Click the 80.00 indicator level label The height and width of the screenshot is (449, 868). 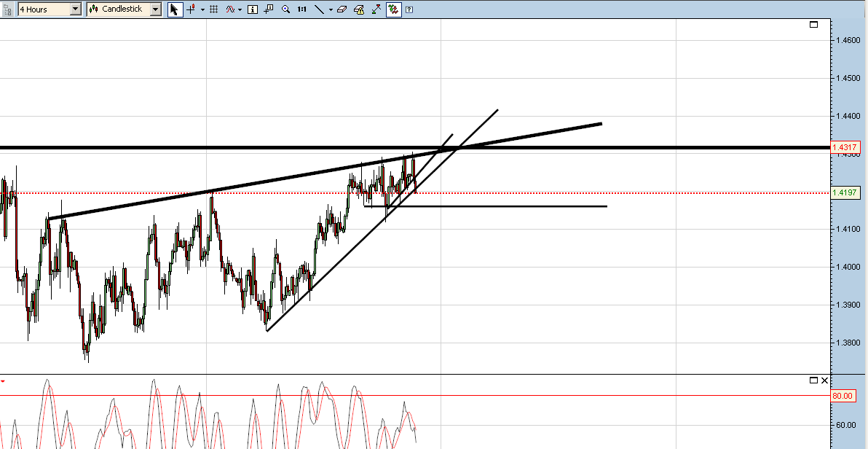pos(842,396)
